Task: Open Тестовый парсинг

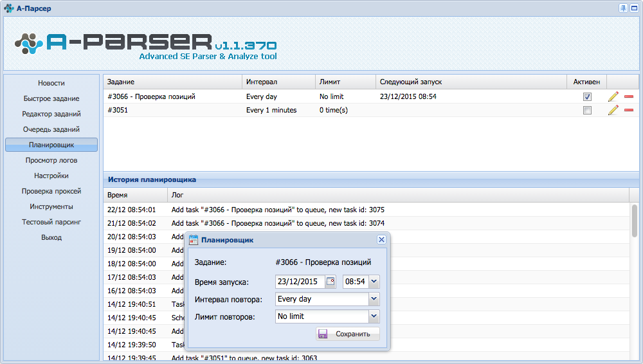Action: 51,222
